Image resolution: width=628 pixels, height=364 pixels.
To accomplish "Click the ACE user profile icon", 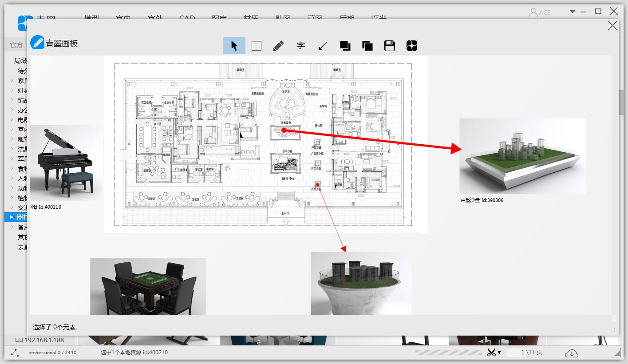I will point(533,12).
